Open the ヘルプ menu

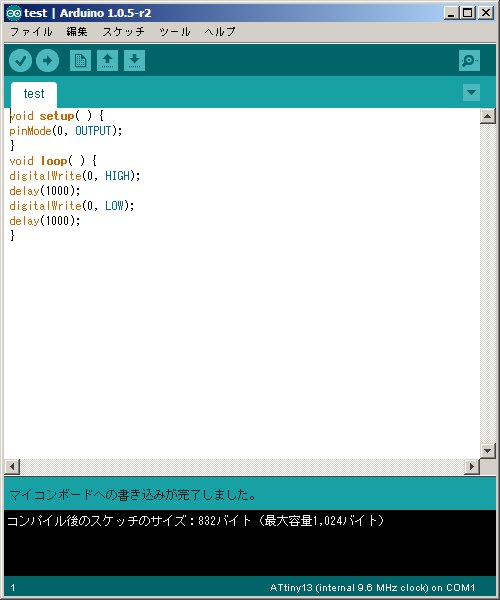coord(220,32)
